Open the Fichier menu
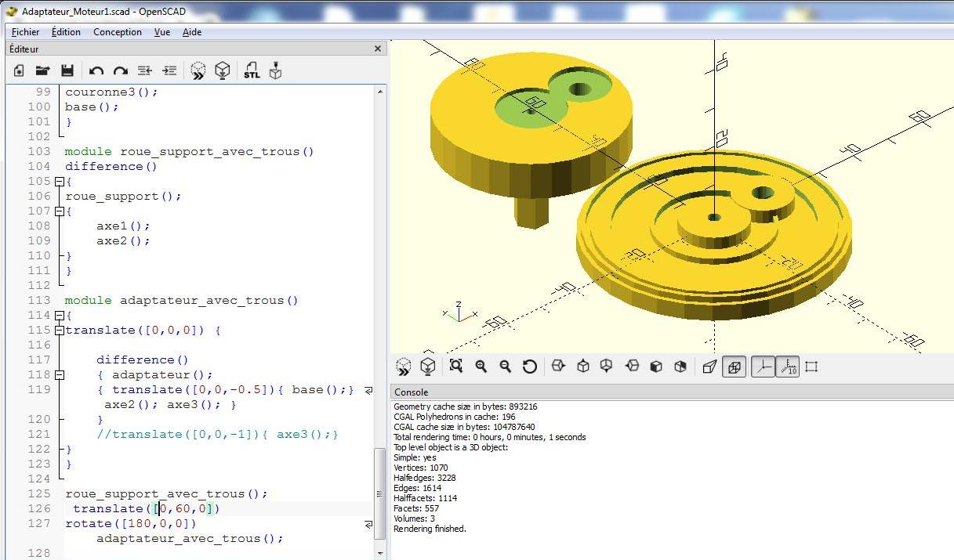Viewport: 954px width, 560px height. point(26,32)
